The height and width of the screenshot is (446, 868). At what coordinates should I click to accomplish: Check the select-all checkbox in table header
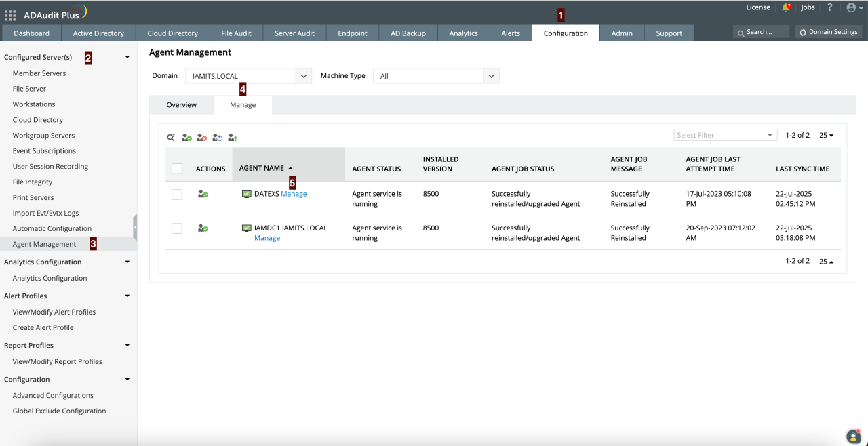[177, 168]
